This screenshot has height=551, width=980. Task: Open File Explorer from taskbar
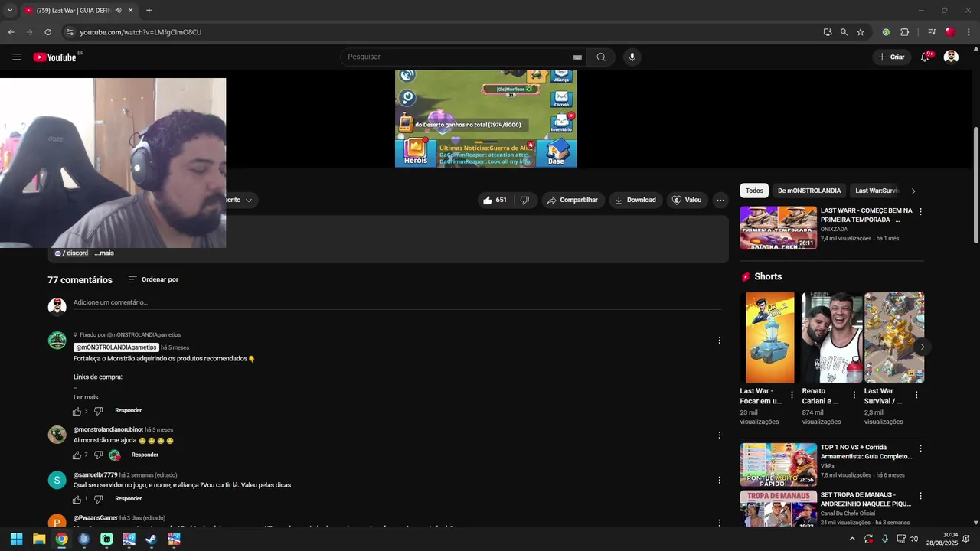click(x=39, y=539)
